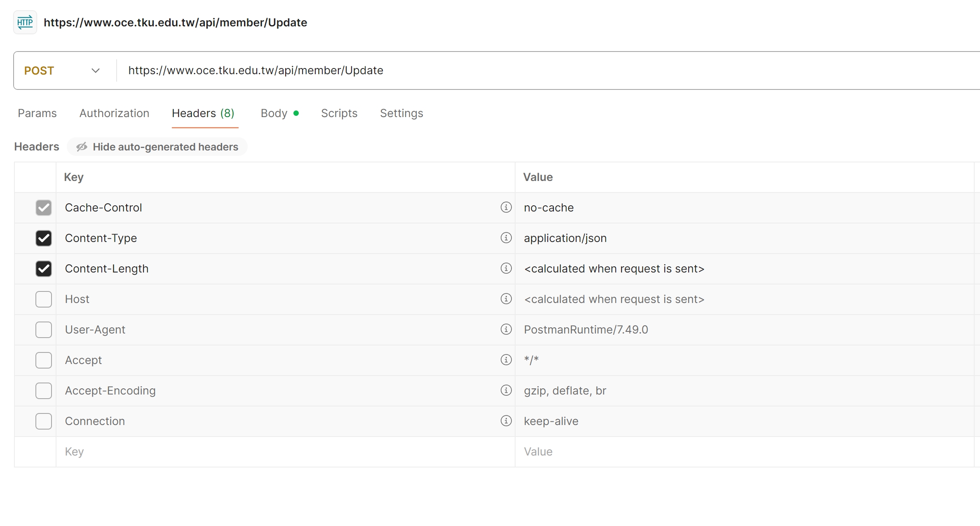Click the application/json value cell
This screenshot has width=980, height=526.
click(x=744, y=238)
